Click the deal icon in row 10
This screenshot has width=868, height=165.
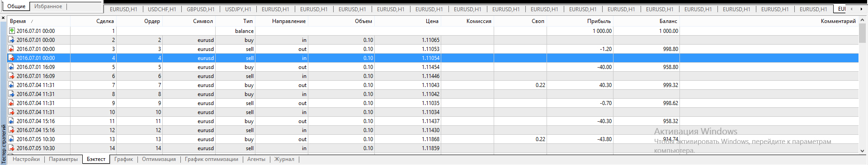point(12,112)
